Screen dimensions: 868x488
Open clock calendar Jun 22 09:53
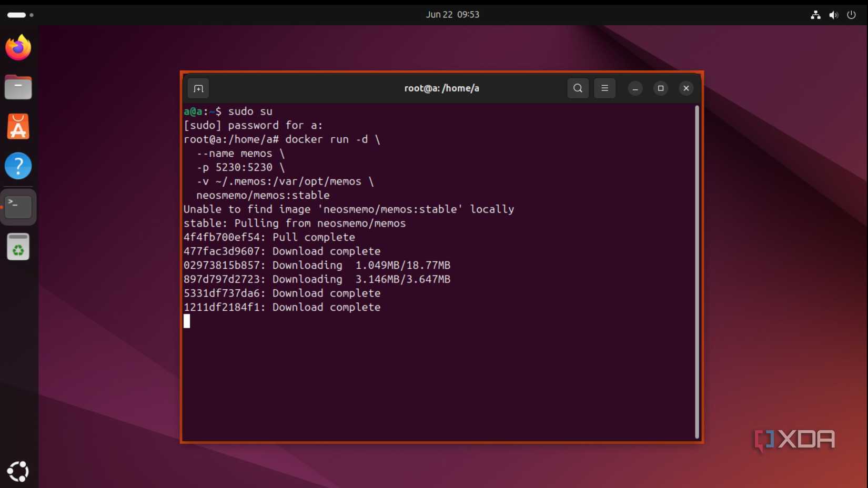coord(452,15)
